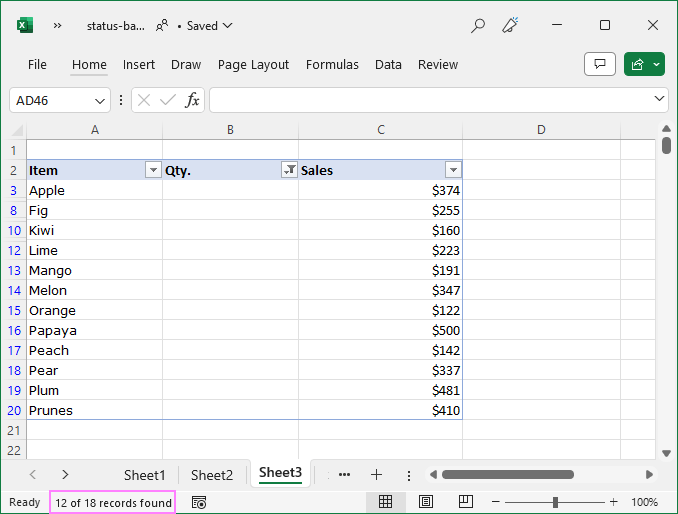Add a new sheet with plus icon
This screenshot has width=678, height=514.
(376, 475)
